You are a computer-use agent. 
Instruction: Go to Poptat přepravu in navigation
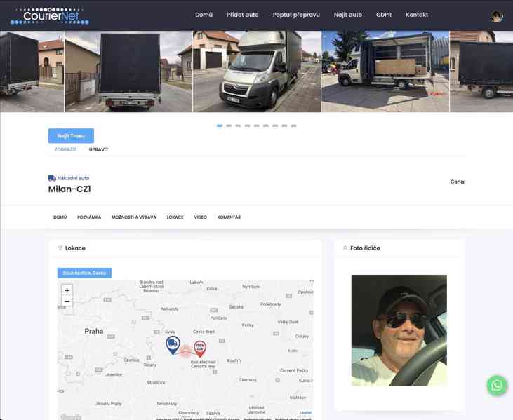[296, 15]
